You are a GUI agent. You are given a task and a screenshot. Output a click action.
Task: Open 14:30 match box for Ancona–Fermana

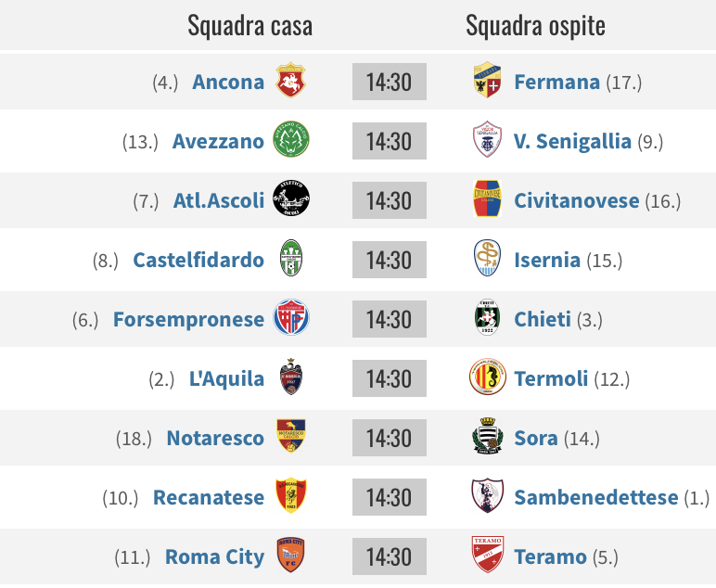[x=389, y=82]
